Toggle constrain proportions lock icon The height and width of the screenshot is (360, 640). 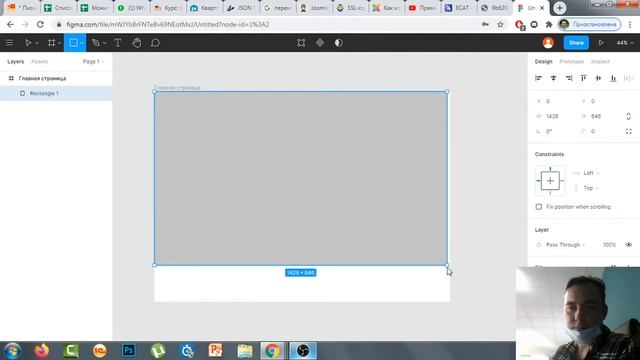628,116
